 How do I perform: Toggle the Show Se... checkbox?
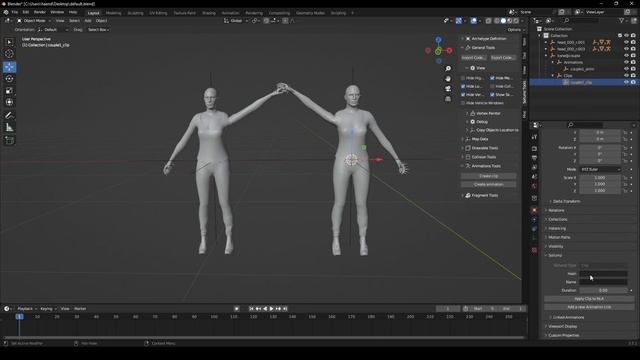pyautogui.click(x=492, y=95)
